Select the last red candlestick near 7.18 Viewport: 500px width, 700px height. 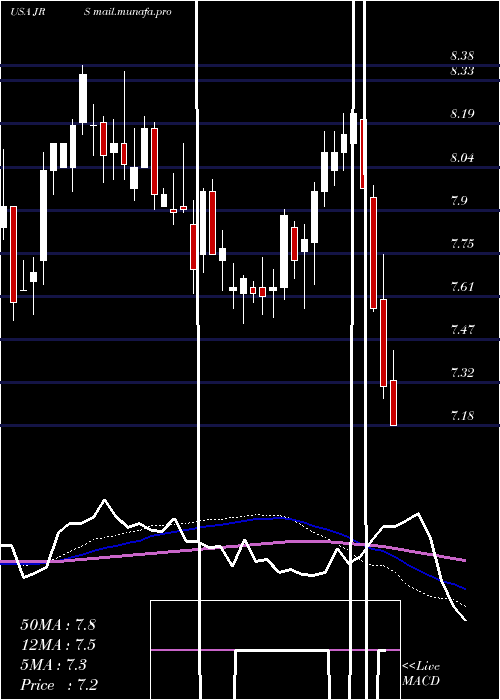tap(393, 403)
